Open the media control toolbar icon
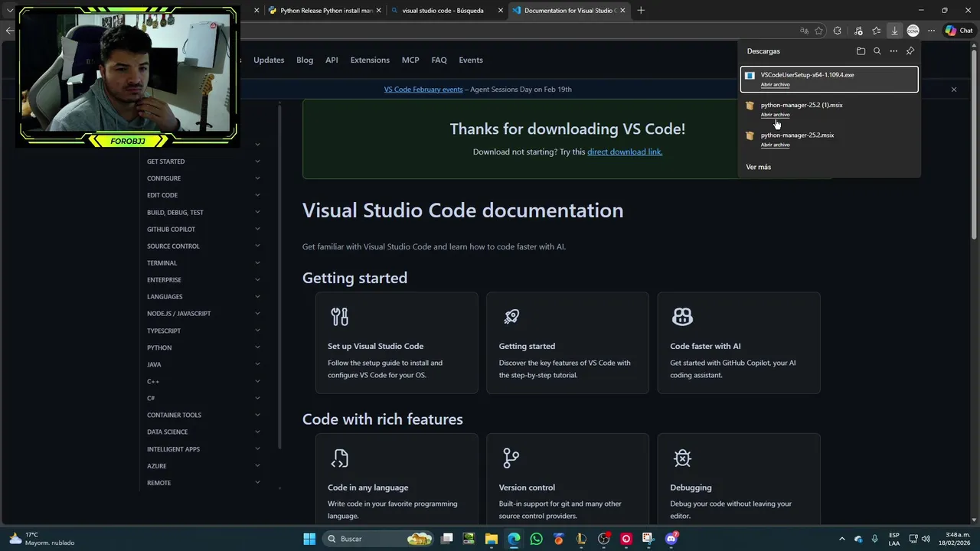 coord(858,31)
